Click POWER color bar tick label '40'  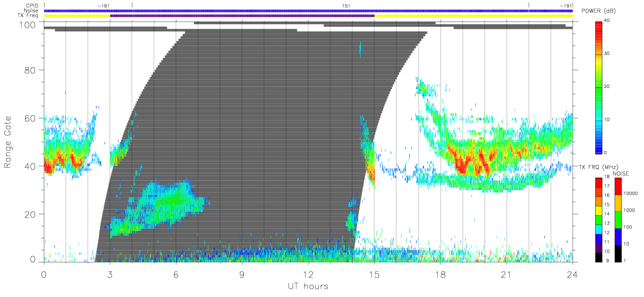click(x=607, y=20)
